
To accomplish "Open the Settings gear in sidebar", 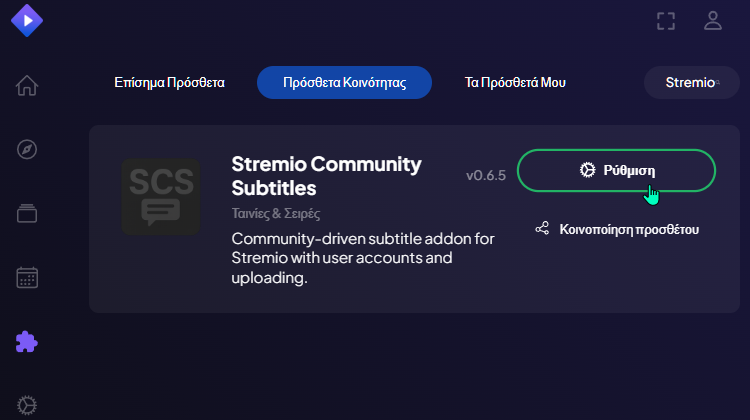I will pyautogui.click(x=28, y=405).
